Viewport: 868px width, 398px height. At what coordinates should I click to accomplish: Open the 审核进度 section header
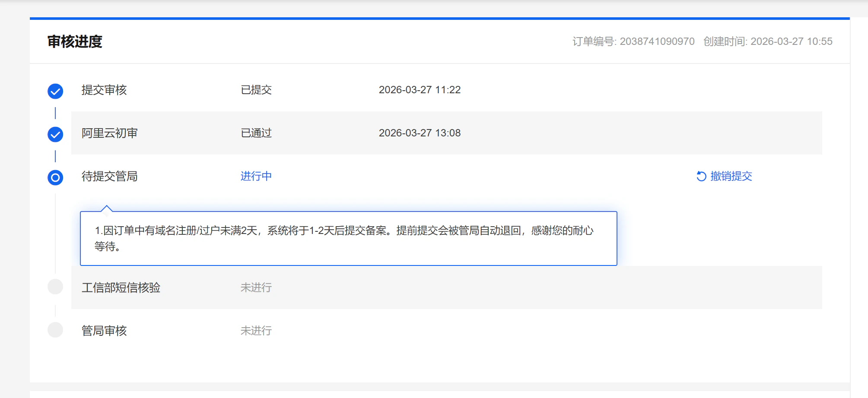[x=75, y=42]
